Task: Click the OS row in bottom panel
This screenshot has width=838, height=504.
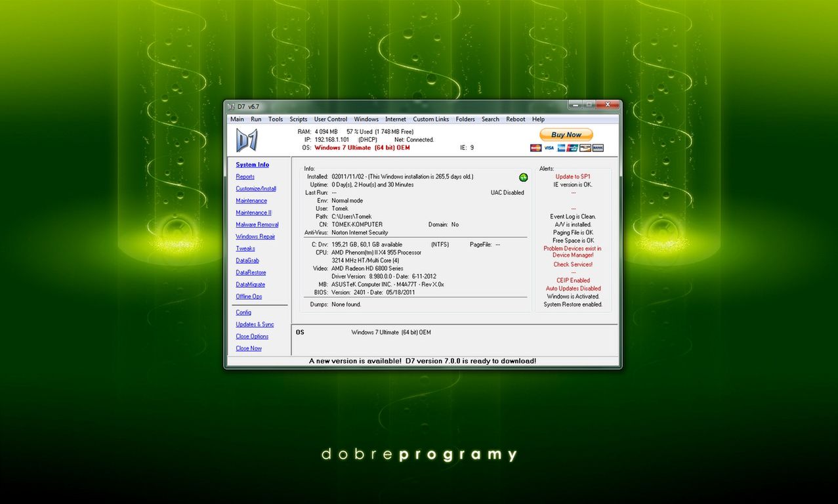Action: [454, 332]
